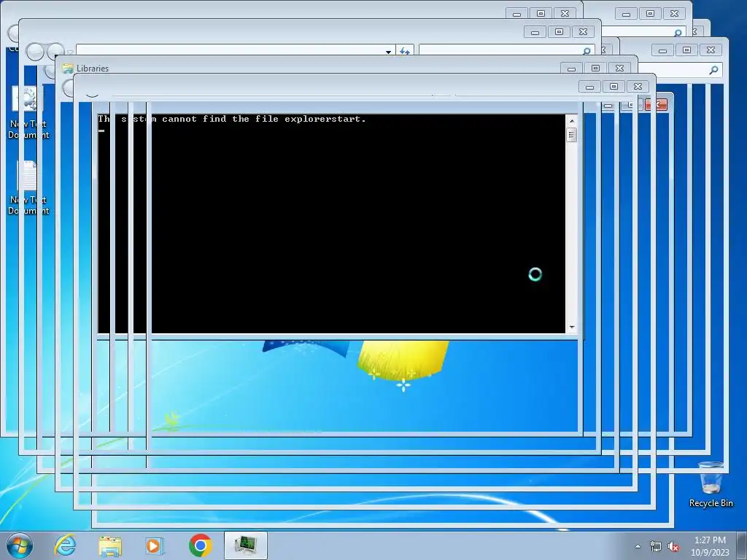Click the Show desktop strip beside clock
Image resolution: width=747 pixels, height=560 pixels.
[742, 546]
